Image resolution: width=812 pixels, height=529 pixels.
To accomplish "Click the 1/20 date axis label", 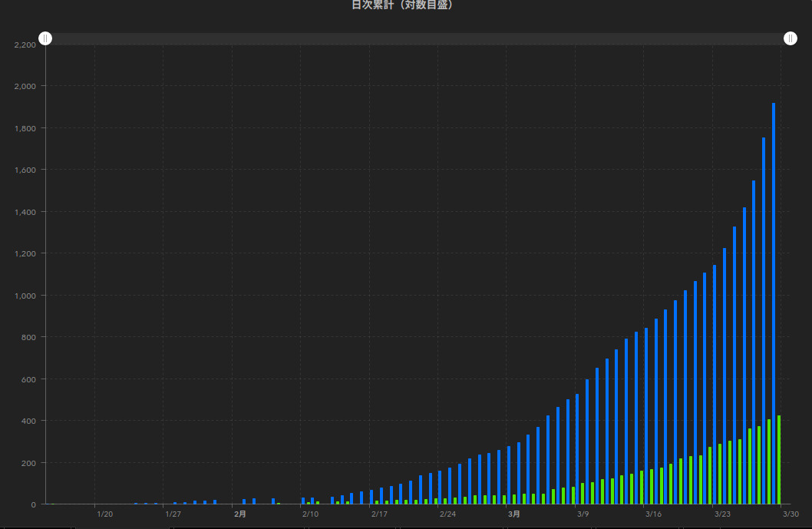I will pos(105,514).
